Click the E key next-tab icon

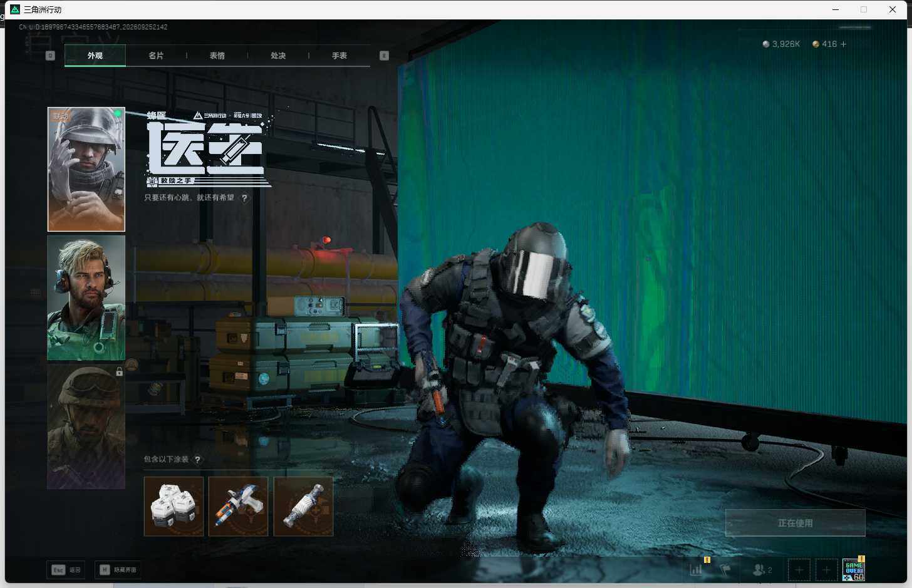pyautogui.click(x=384, y=56)
